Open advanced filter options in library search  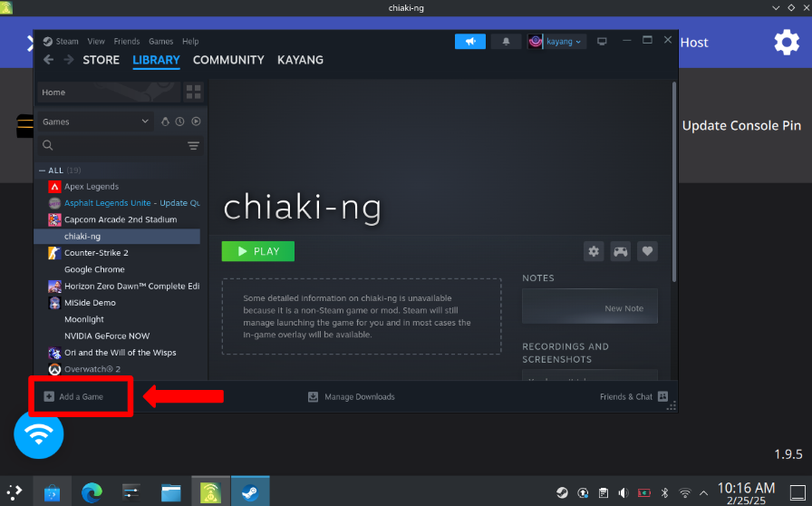[x=193, y=146]
